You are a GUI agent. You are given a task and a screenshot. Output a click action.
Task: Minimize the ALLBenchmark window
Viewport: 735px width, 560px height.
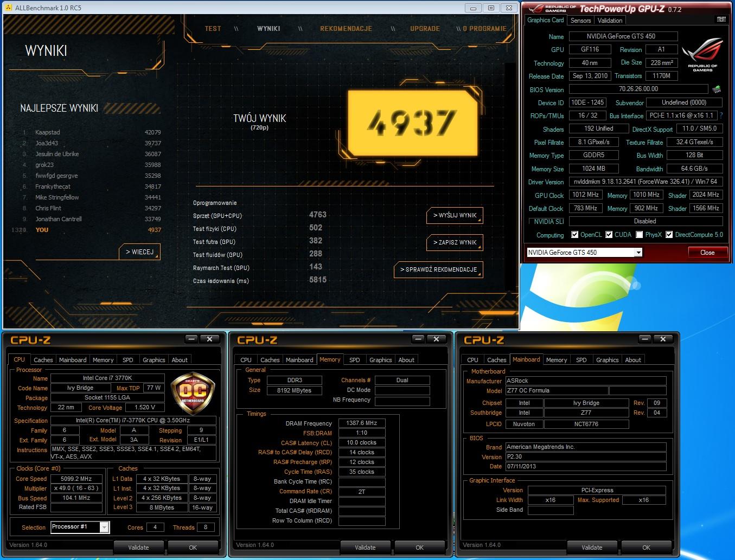coord(473,8)
